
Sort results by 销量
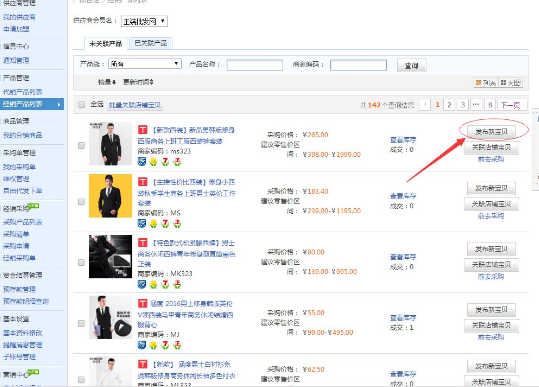click(107, 82)
